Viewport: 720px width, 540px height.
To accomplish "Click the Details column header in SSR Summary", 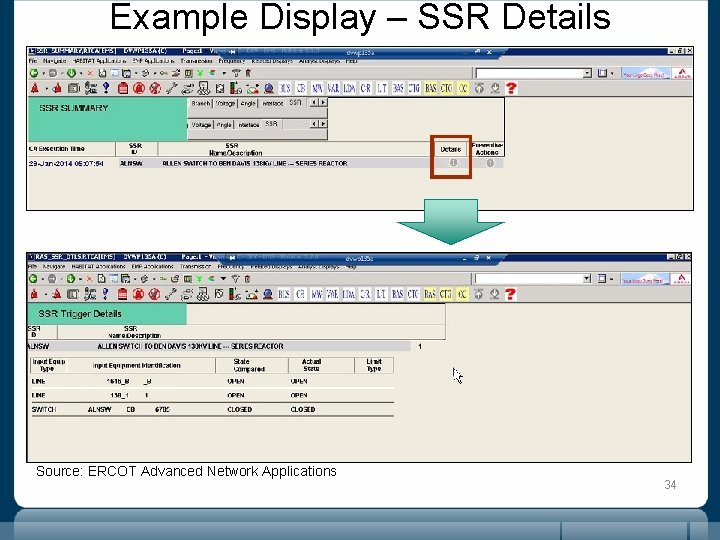I will click(x=451, y=149).
